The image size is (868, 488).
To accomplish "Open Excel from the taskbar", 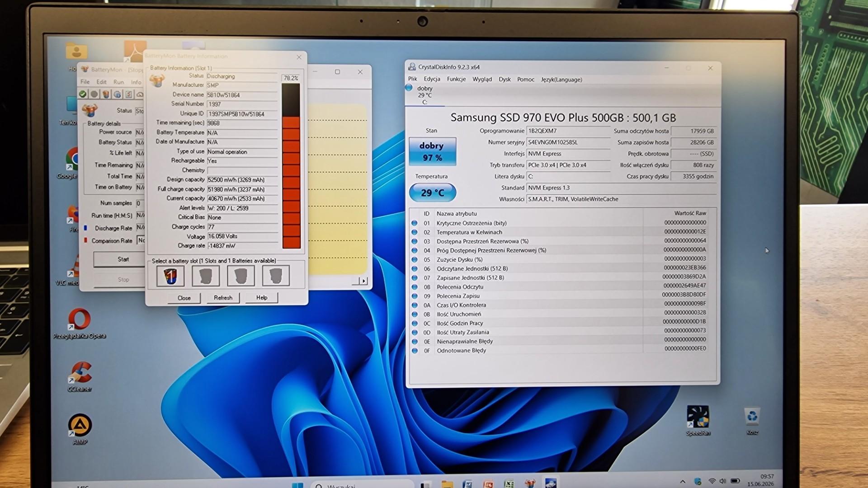I will [x=509, y=484].
